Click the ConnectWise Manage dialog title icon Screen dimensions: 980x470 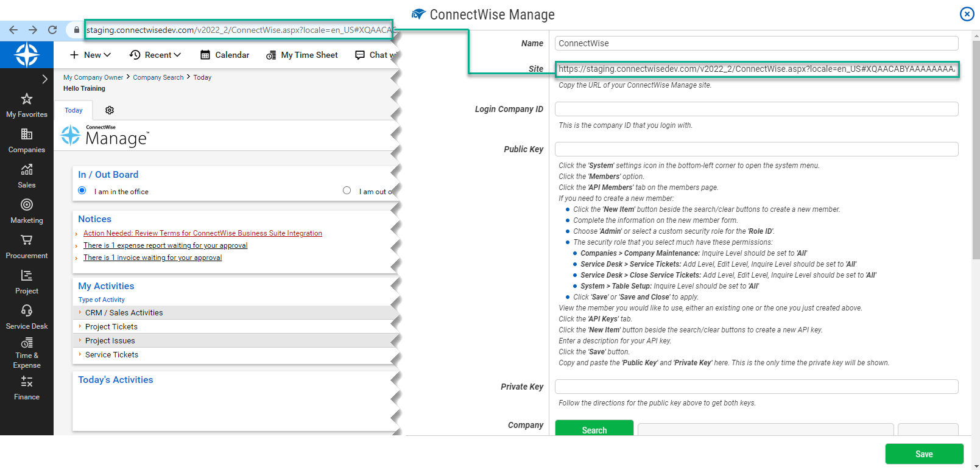pos(418,14)
